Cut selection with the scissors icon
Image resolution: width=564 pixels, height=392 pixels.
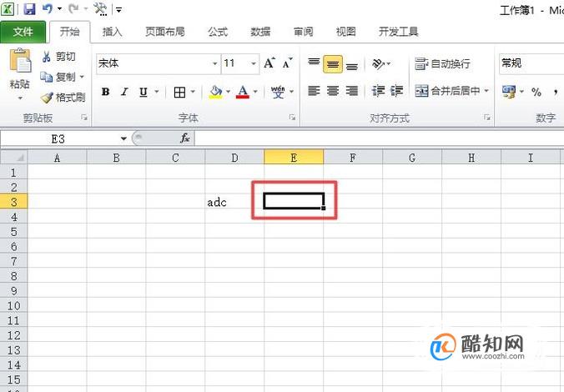coord(46,57)
